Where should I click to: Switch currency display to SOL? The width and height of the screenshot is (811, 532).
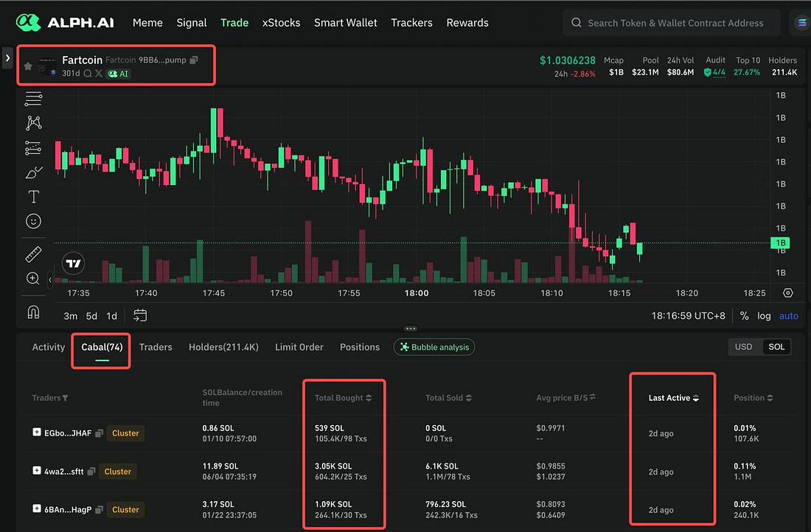[x=776, y=347]
